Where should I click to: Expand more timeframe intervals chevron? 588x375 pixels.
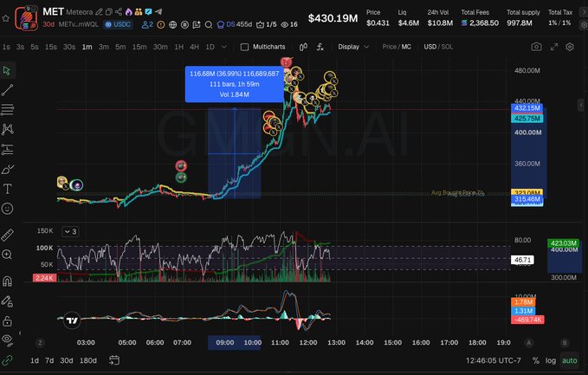[x=224, y=47]
